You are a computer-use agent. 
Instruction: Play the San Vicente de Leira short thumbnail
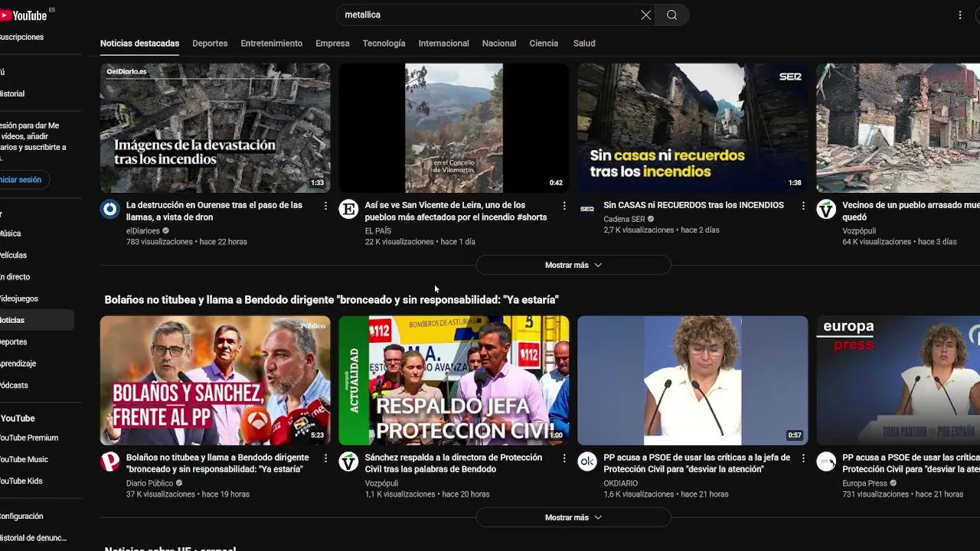tap(454, 128)
